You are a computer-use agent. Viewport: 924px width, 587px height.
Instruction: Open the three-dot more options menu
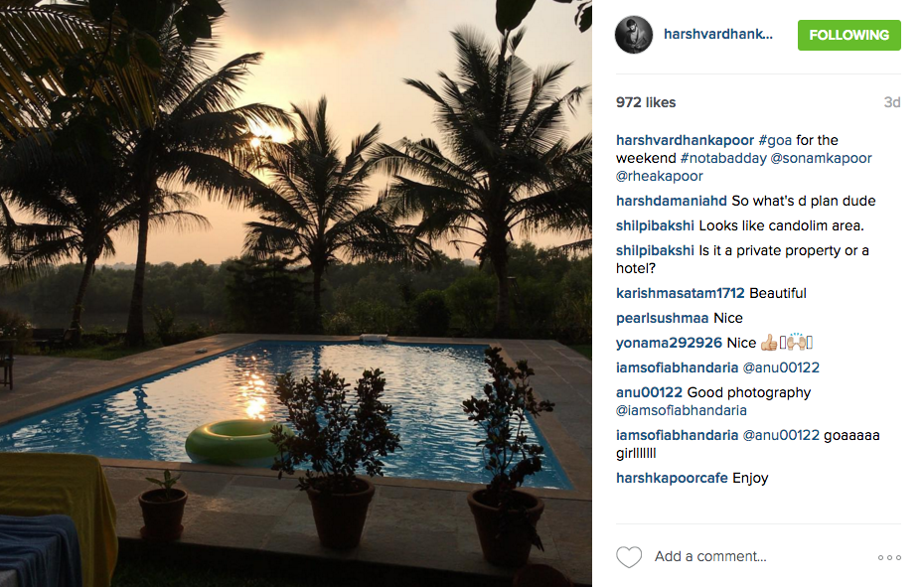[x=889, y=557]
